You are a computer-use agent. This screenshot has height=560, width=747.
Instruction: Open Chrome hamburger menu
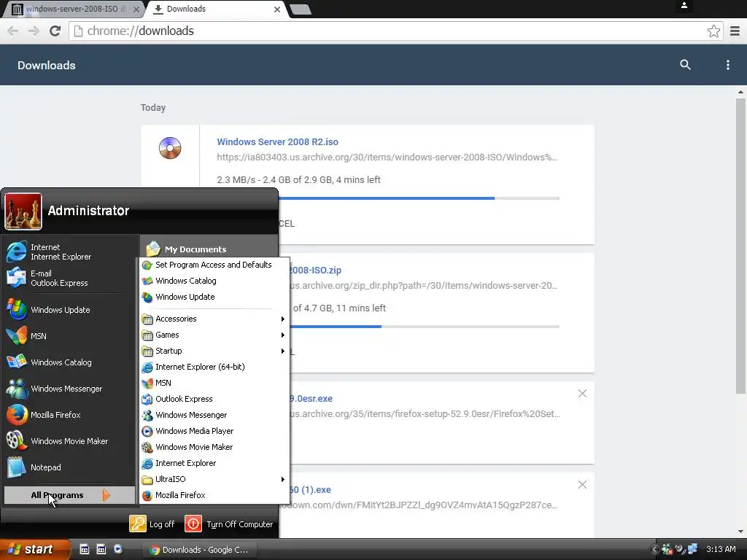point(735,31)
